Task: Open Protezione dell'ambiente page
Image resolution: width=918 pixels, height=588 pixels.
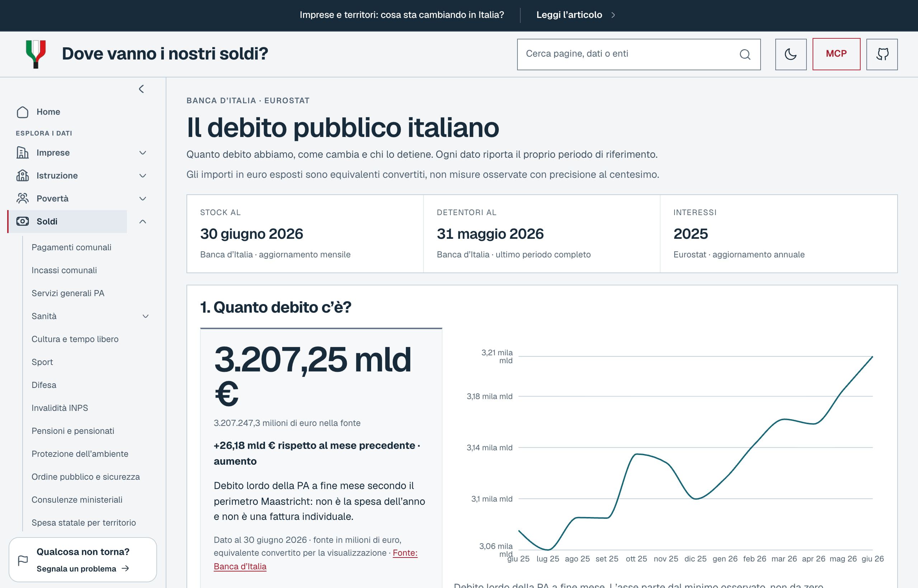Action: point(80,454)
